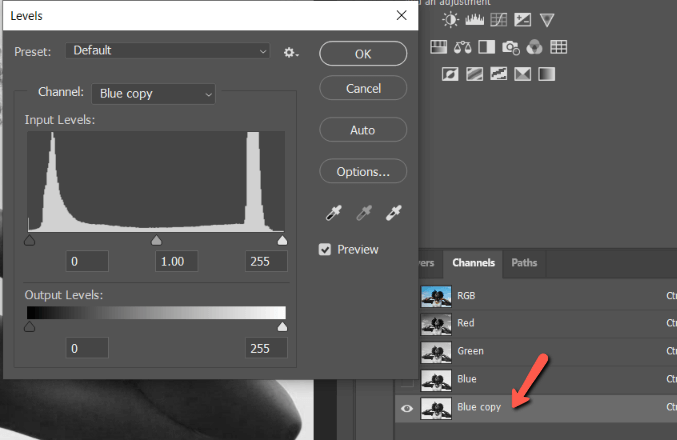Select the Channels tab
This screenshot has width=677, height=440.
click(473, 263)
